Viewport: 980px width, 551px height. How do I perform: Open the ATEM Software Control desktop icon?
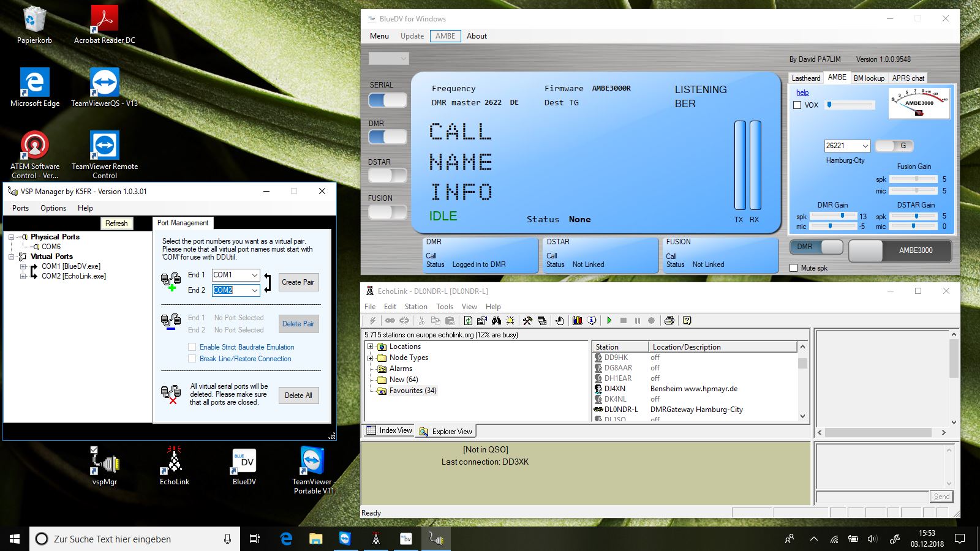[35, 154]
